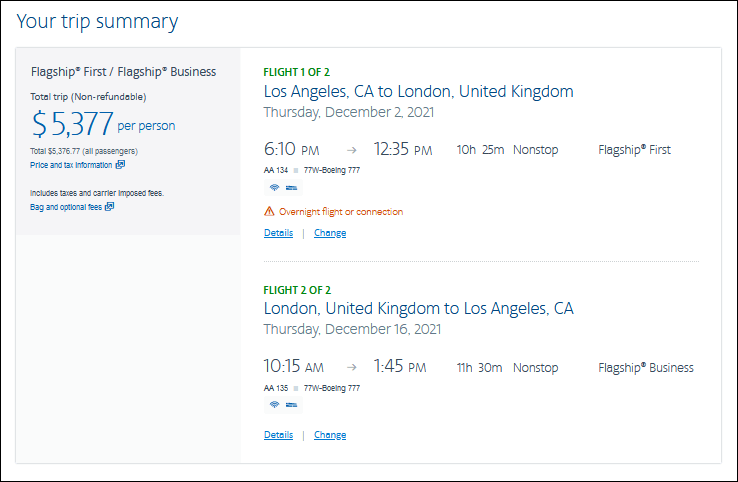Click the lie-flat seat icon for flight AA 134
Screen dimensions: 738x482
[291, 188]
